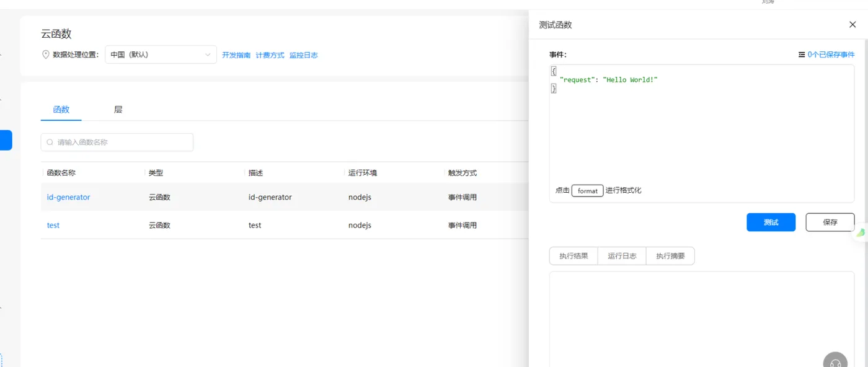Click nodejs cell in id-generator row

tap(360, 197)
